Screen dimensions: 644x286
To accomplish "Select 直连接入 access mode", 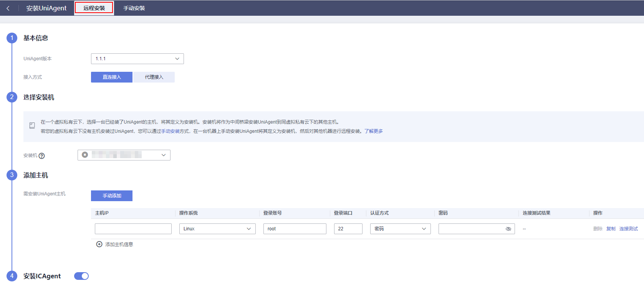I will [112, 77].
